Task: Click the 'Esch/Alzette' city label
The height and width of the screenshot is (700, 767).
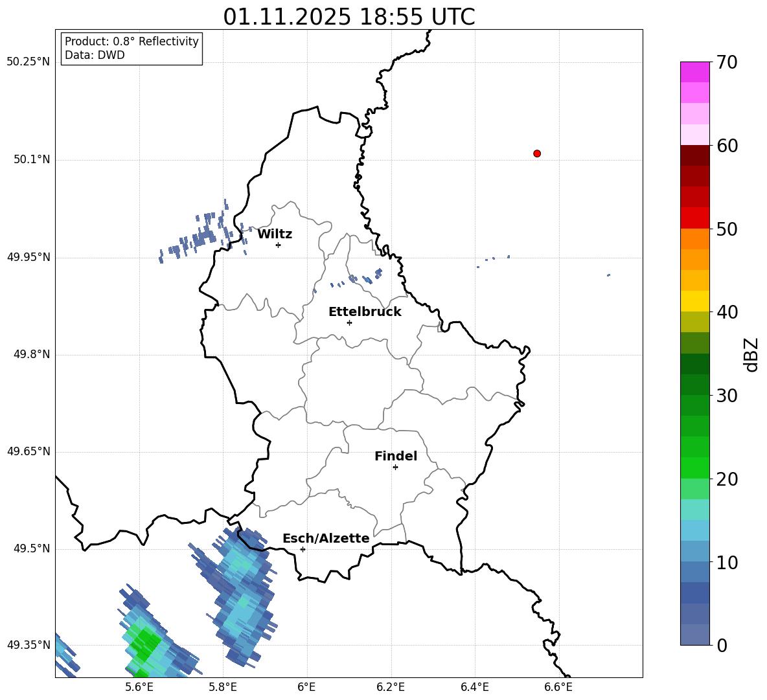Action: click(326, 538)
